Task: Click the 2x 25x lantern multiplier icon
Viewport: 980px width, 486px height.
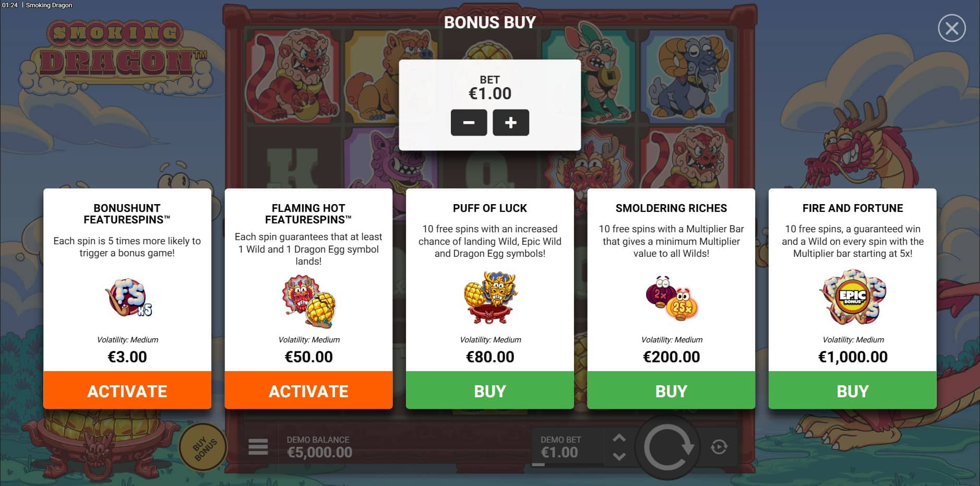Action: (672, 298)
